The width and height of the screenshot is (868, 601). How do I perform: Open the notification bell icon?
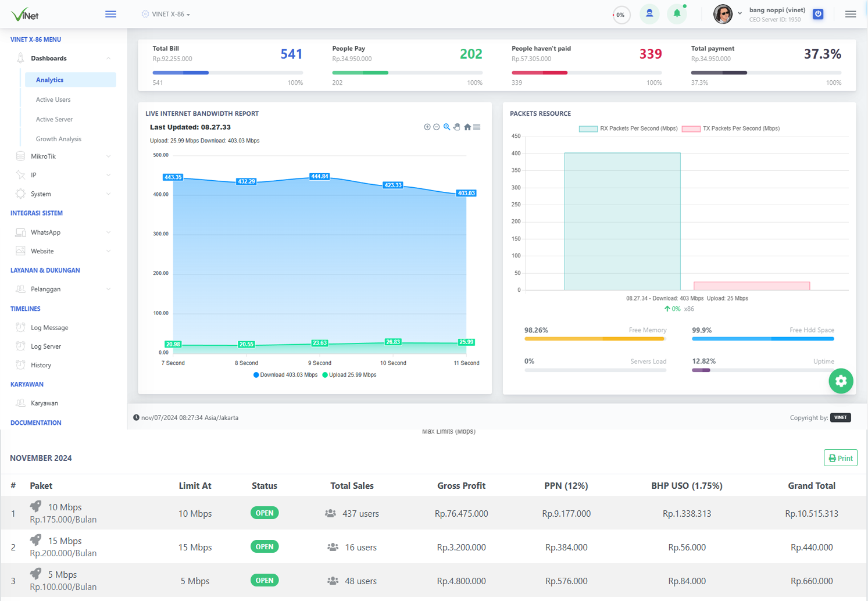677,13
